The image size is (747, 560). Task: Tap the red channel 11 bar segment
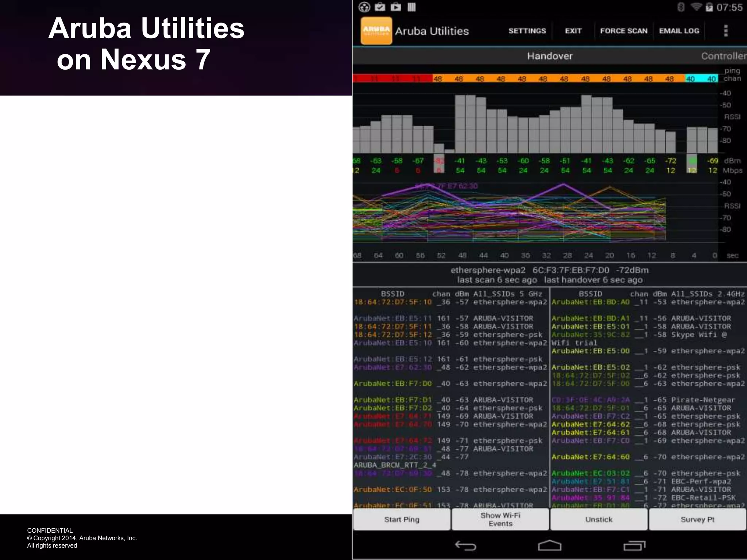[392, 78]
